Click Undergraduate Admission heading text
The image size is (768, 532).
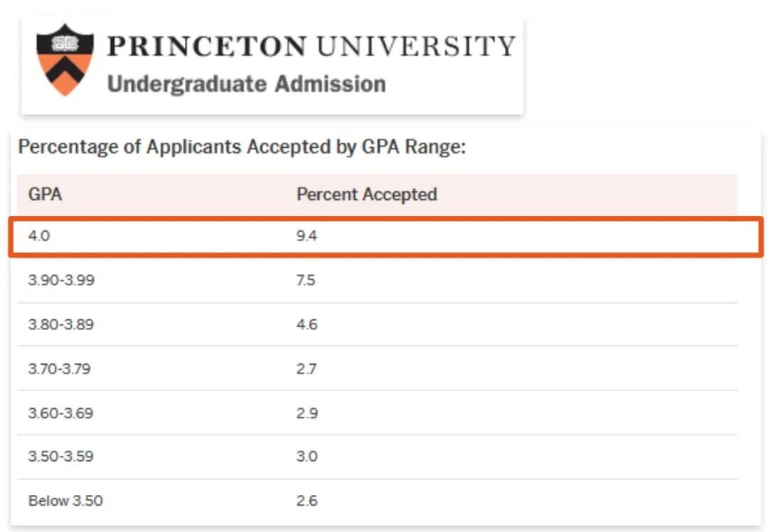coord(246,84)
